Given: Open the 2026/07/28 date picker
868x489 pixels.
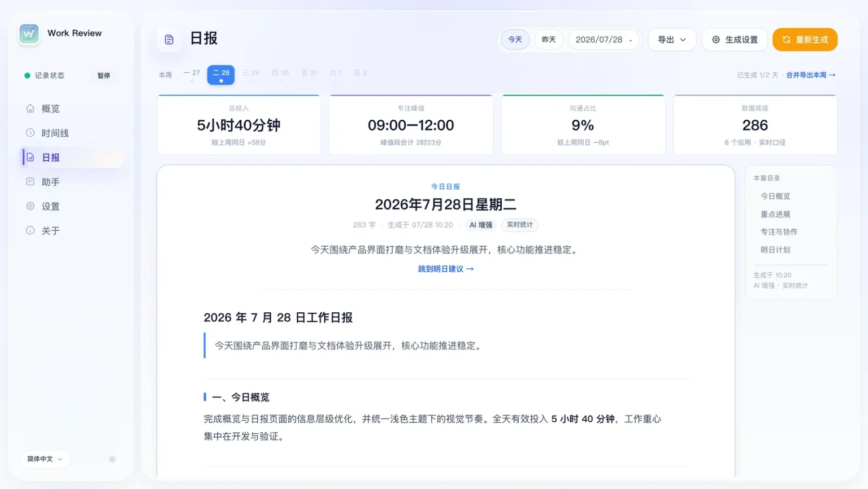Looking at the screenshot, I should [604, 40].
